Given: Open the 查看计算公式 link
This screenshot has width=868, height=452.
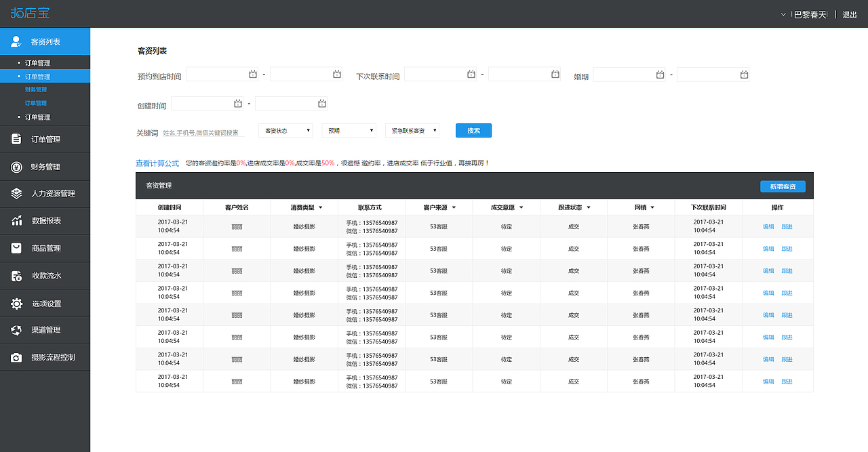Looking at the screenshot, I should pos(157,163).
